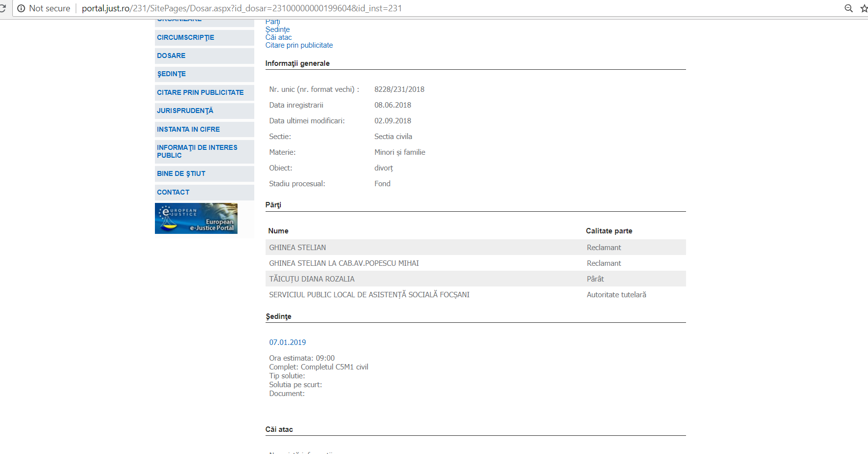This screenshot has height=454, width=868.
Task: Click the URL in the address bar
Action: 241,8
